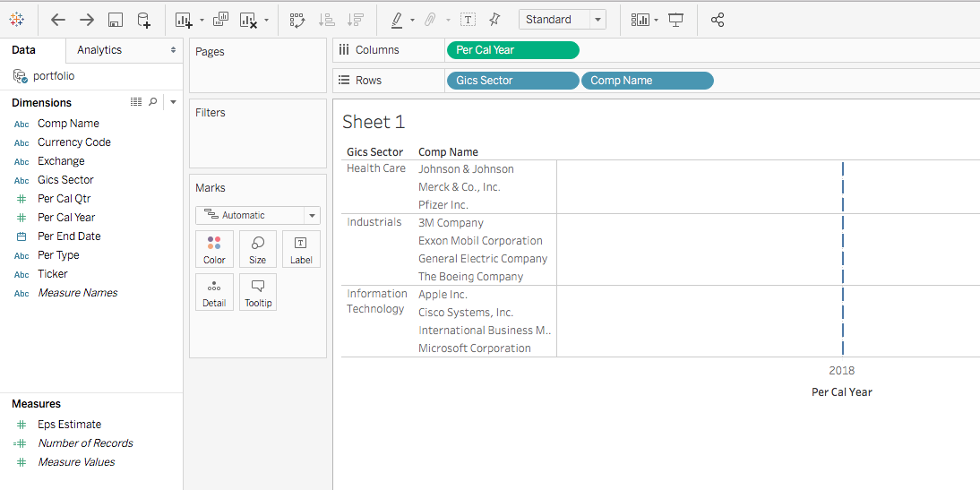The image size is (980, 490).
Task: Add a new data source
Action: [143, 20]
